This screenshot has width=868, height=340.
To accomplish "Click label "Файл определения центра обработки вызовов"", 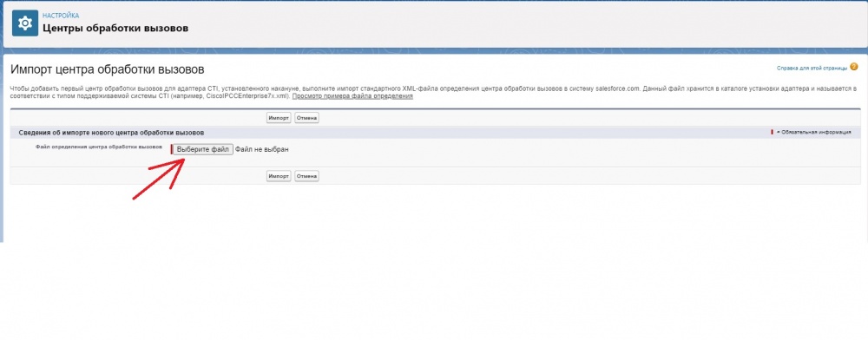I will (x=99, y=147).
